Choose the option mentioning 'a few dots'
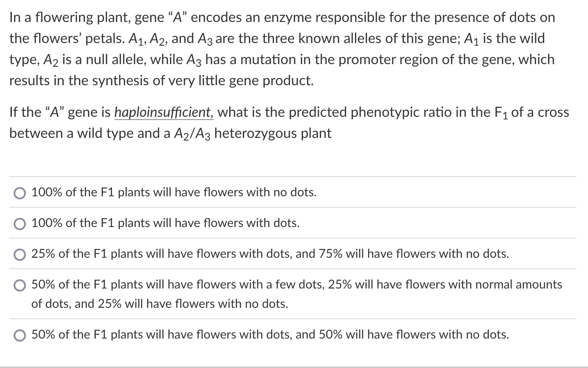This screenshot has height=368, width=588. pyautogui.click(x=296, y=285)
